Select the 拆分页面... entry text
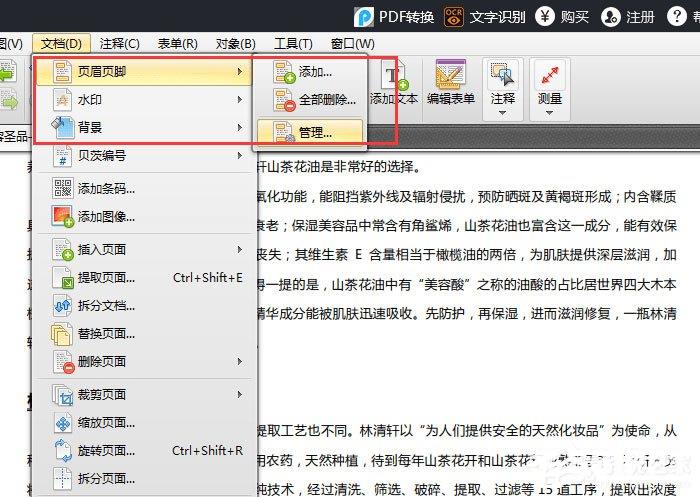The image size is (700, 497). 106,479
